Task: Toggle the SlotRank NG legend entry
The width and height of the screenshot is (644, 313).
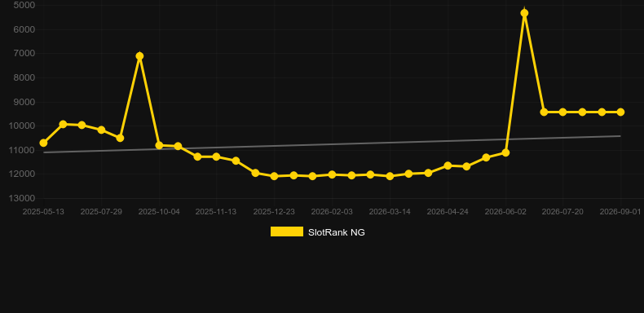Action: tap(317, 232)
